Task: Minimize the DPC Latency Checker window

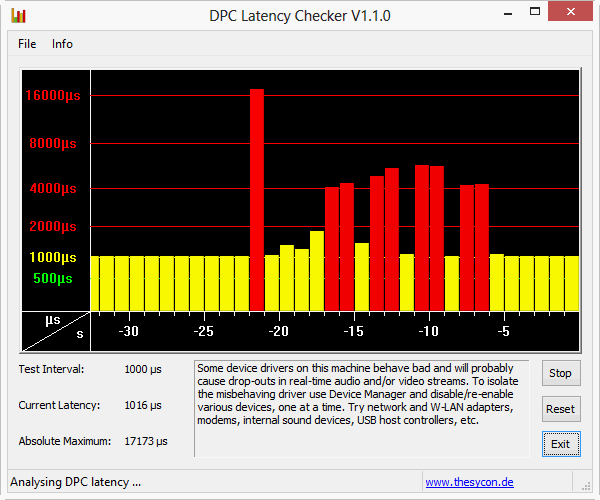Action: tap(508, 14)
